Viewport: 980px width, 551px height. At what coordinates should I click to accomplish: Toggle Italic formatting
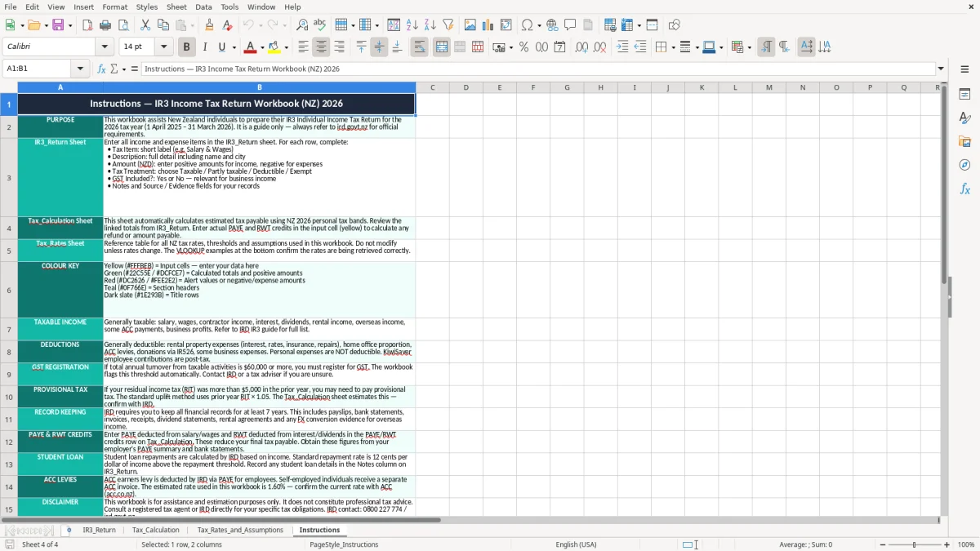click(204, 47)
